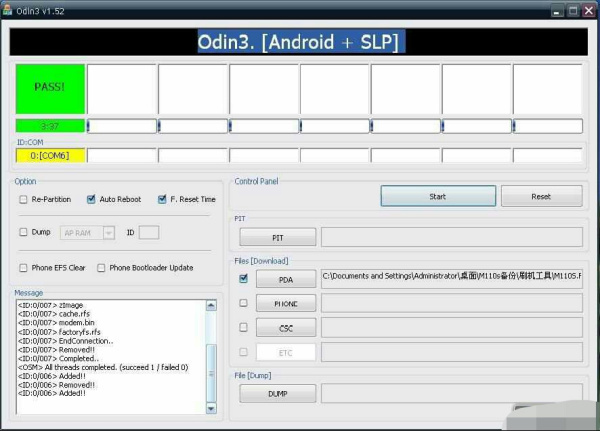
Task: Click the 'factoryfs.rfs' log line
Action: click(59, 332)
